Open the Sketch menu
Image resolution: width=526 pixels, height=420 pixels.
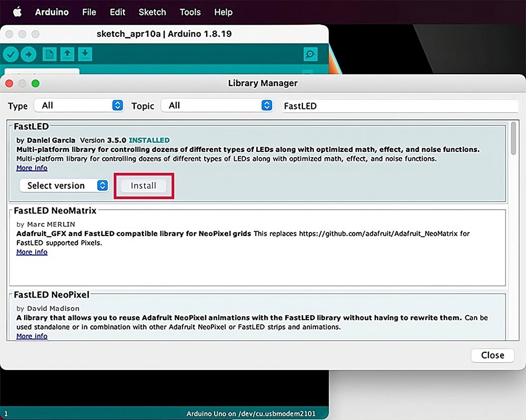click(x=152, y=12)
